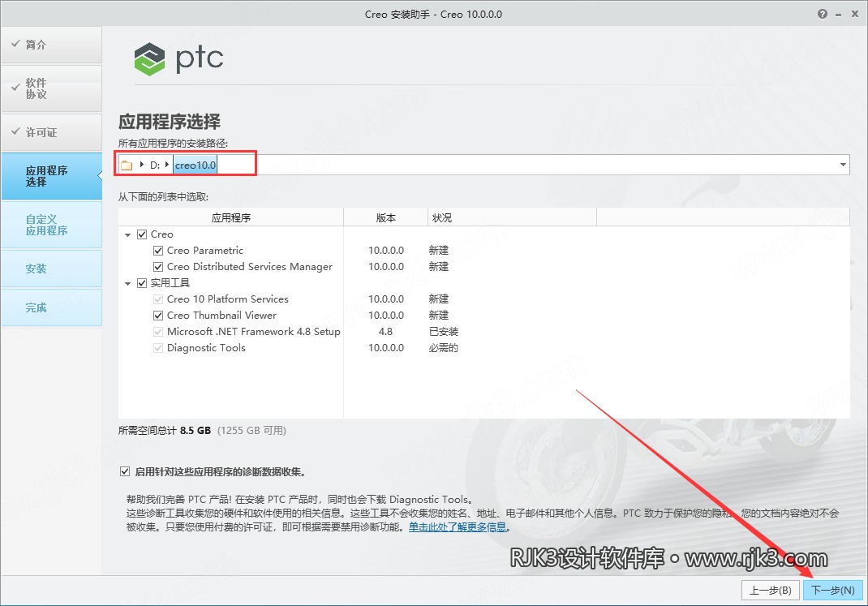Open the 安装 step

pos(51,269)
